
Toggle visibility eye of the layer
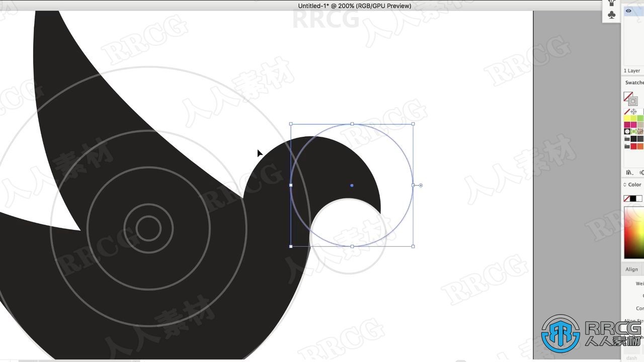[x=628, y=11]
